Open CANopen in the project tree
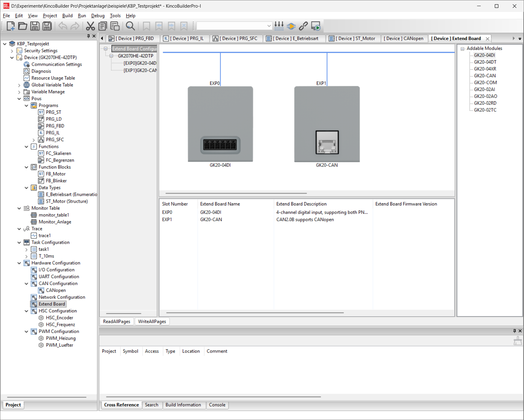 pyautogui.click(x=56, y=290)
